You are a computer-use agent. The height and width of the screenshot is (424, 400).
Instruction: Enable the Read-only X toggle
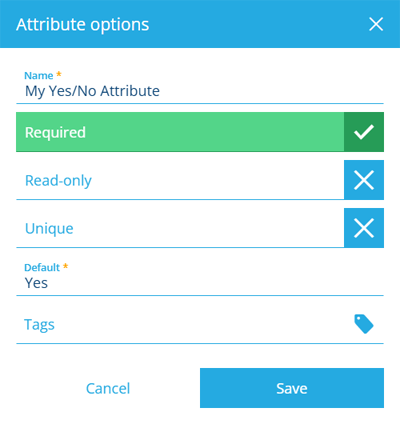(x=364, y=180)
